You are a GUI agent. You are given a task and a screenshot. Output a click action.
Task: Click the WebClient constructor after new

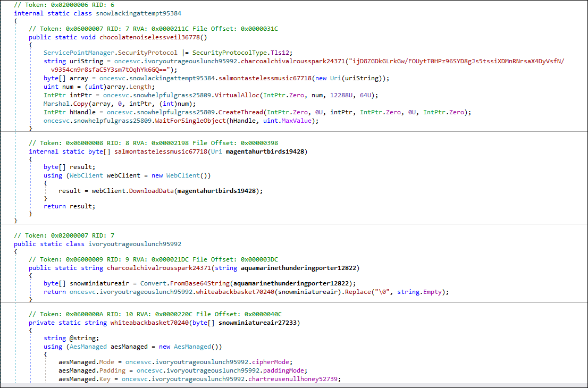tap(183, 175)
